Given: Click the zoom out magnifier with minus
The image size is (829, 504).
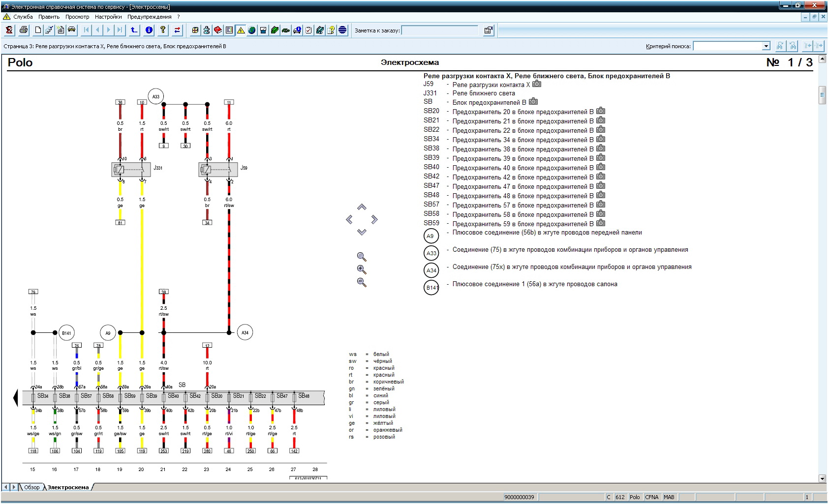Looking at the screenshot, I should coord(362,282).
